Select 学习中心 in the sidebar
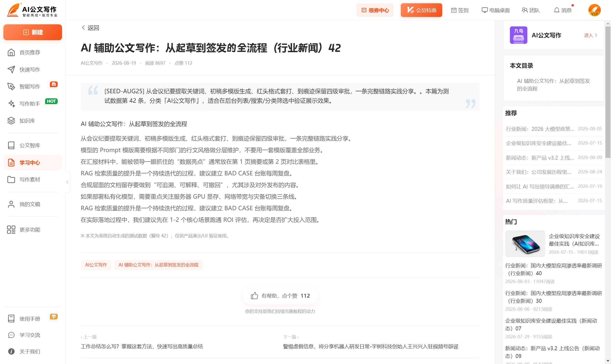The height and width of the screenshot is (364, 611). [x=33, y=163]
